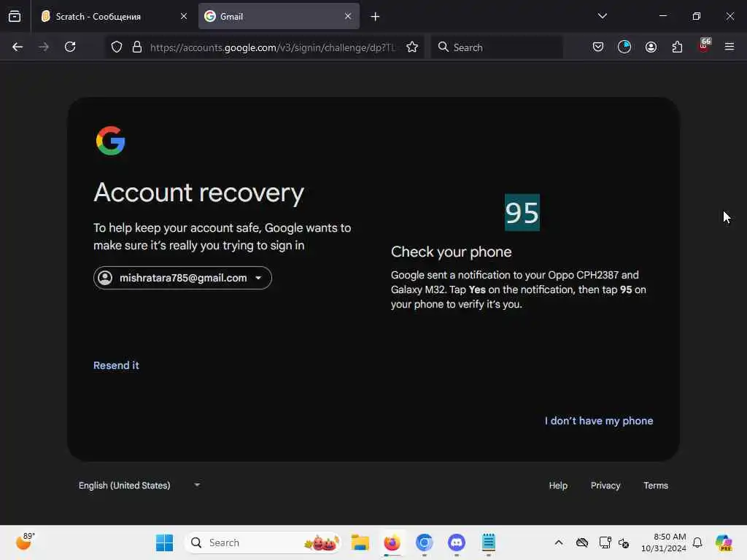The height and width of the screenshot is (560, 747).
Task: Open the Privacy link
Action: pyautogui.click(x=605, y=485)
